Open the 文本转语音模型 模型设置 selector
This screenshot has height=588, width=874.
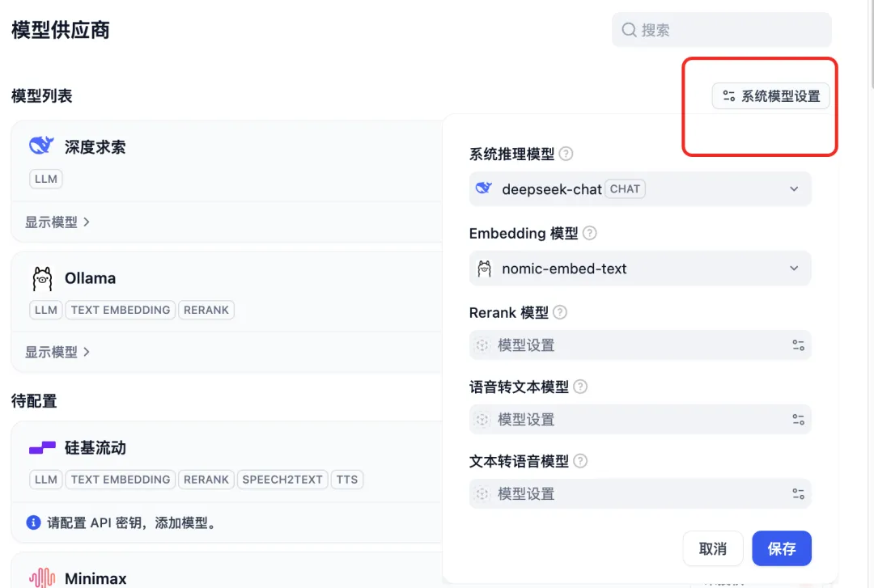640,494
